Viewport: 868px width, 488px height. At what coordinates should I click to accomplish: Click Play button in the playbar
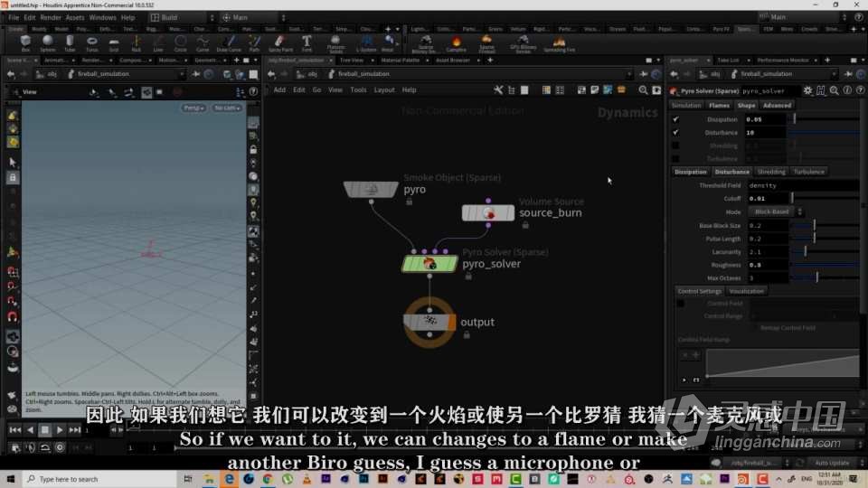pos(60,430)
